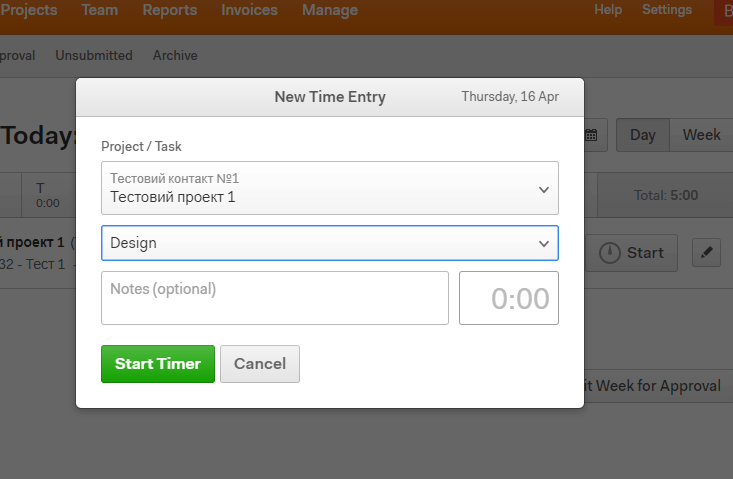This screenshot has width=733, height=479.
Task: Cancel the new time entry
Action: [x=260, y=364]
